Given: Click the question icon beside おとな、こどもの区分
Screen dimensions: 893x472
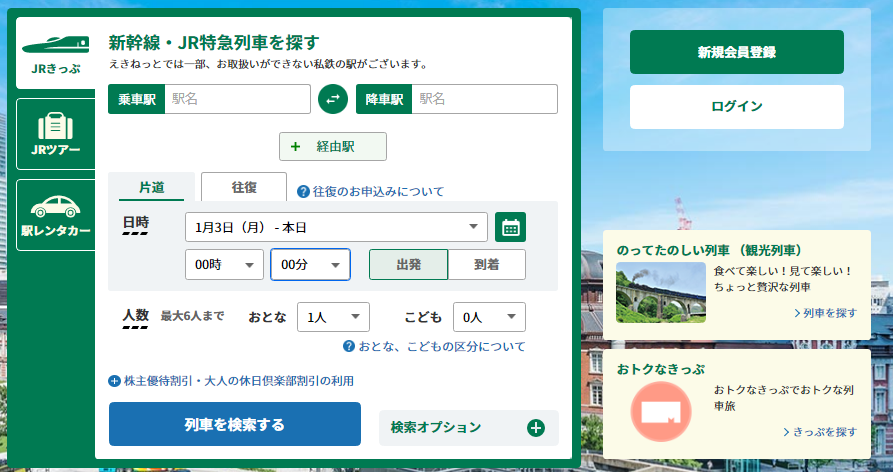Looking at the screenshot, I should 349,346.
